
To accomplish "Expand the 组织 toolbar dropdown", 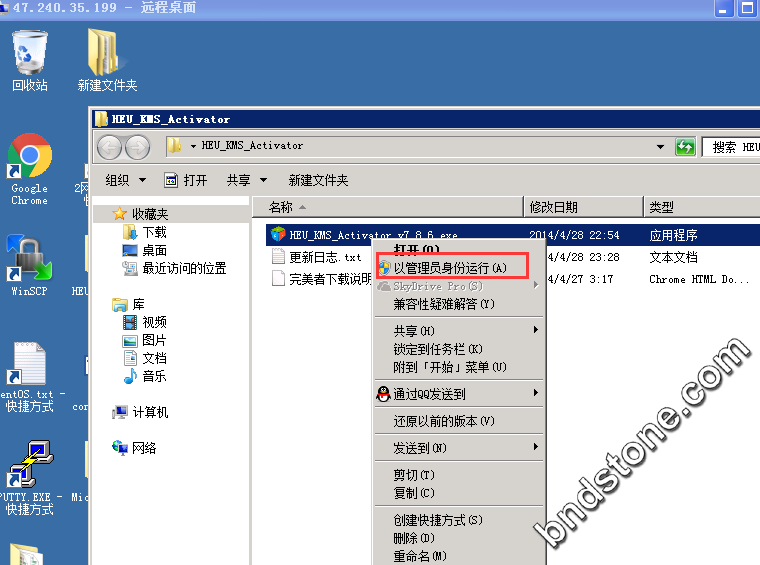I will tap(126, 180).
